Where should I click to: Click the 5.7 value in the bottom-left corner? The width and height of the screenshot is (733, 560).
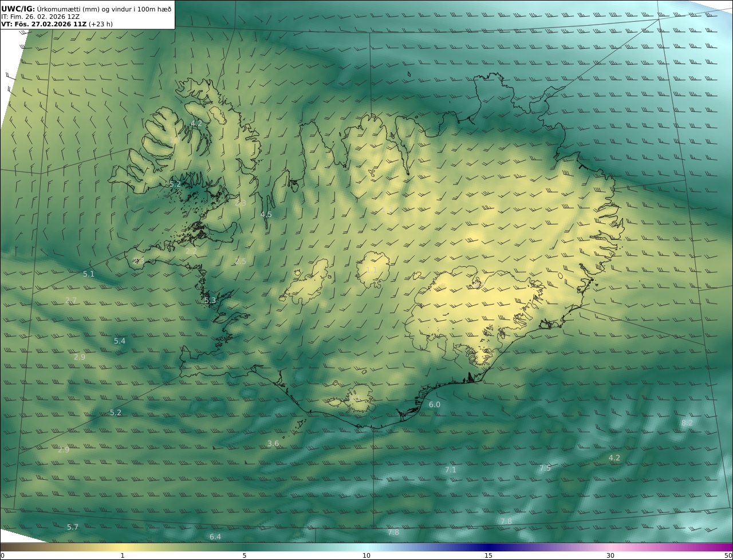click(x=73, y=527)
